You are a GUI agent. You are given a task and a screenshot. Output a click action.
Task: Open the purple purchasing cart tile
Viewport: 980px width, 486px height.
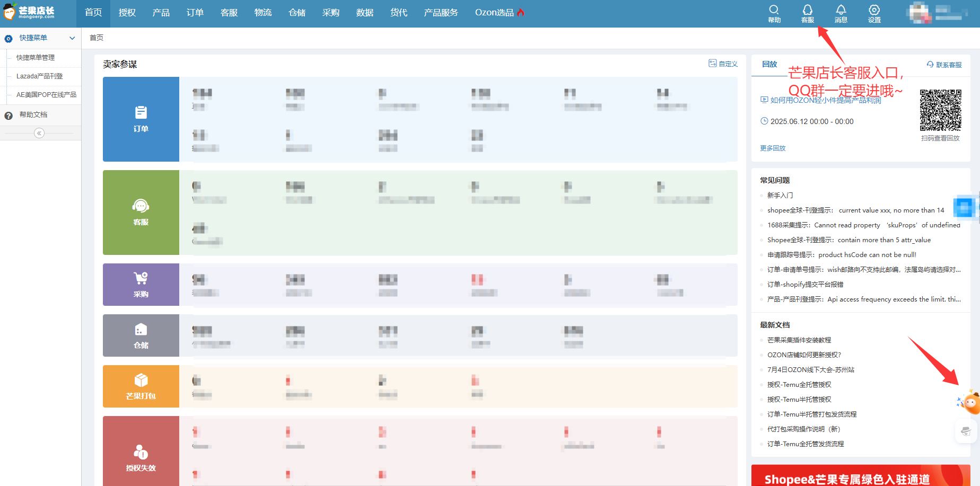click(x=141, y=285)
